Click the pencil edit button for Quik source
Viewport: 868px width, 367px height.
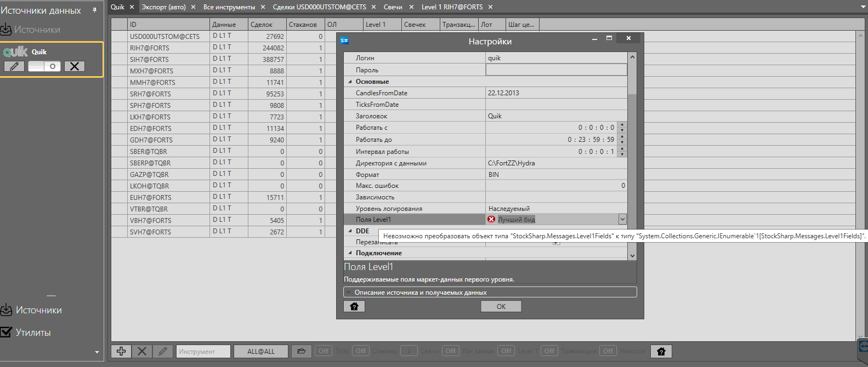pyautogui.click(x=14, y=66)
